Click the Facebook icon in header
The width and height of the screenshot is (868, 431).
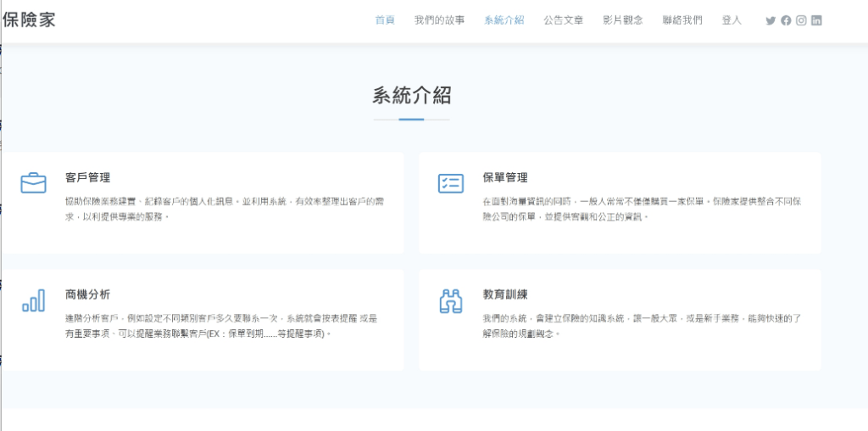pos(786,20)
